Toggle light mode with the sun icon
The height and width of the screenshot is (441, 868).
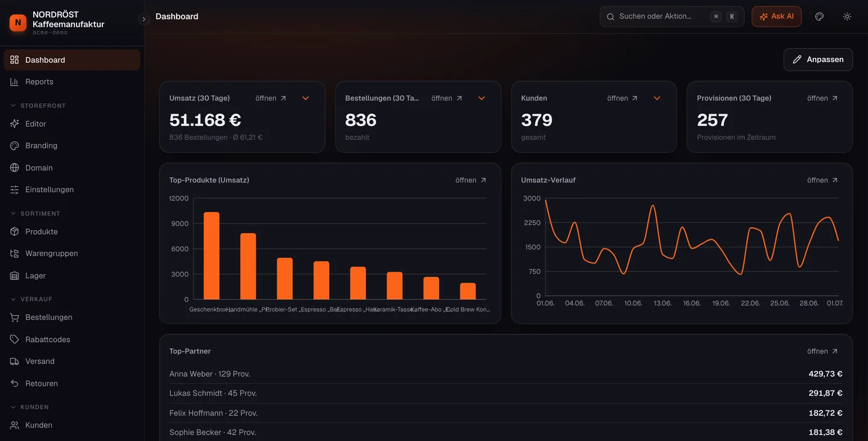tap(847, 16)
